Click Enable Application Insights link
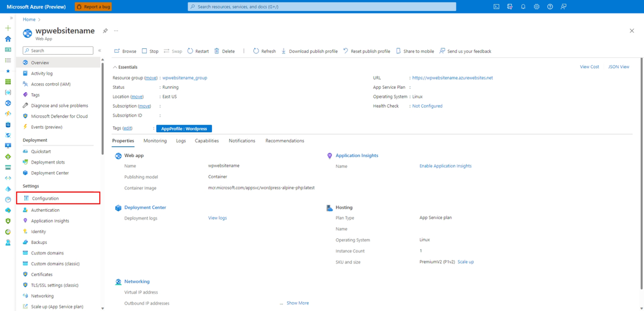This screenshot has height=311, width=644. 445,166
